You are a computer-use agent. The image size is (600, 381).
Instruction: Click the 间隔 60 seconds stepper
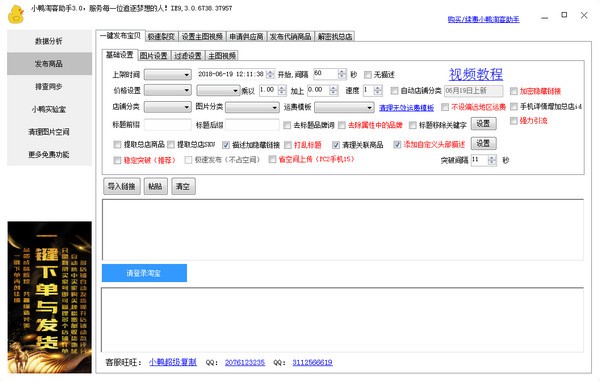(342, 74)
